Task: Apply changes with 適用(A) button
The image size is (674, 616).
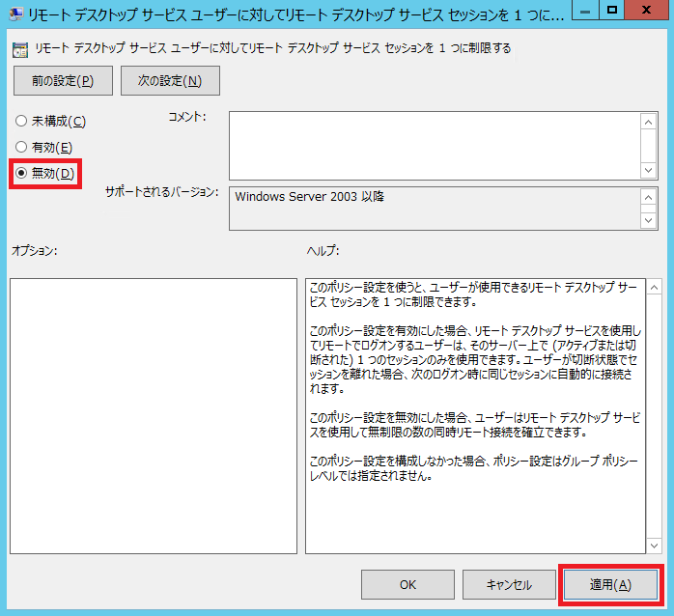Action: pos(610,584)
